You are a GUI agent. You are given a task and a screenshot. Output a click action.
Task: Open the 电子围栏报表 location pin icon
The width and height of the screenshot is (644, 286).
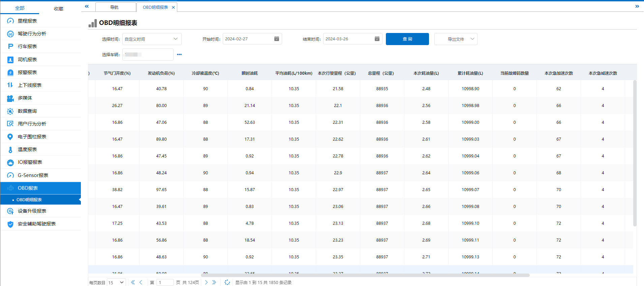point(10,137)
